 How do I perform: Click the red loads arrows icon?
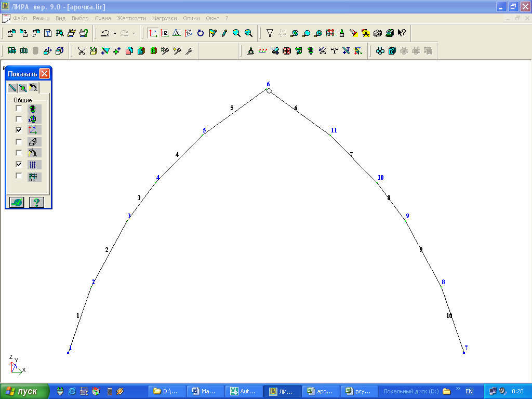tap(262, 51)
